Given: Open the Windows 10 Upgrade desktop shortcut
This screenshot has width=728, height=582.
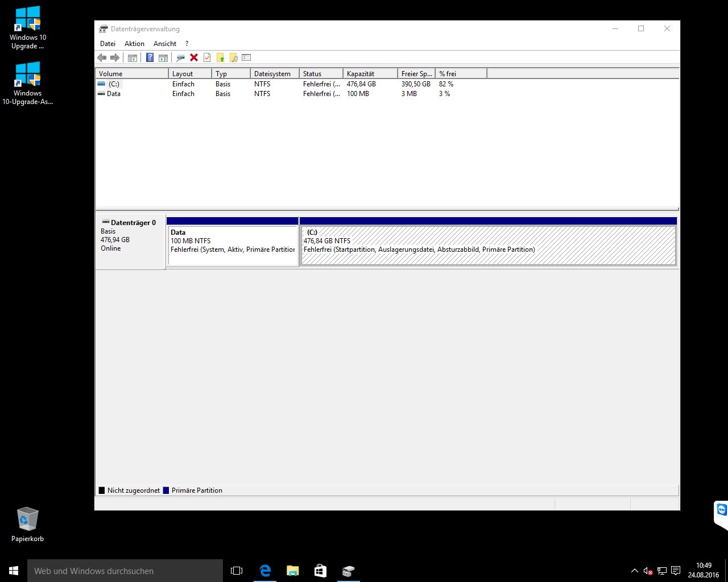Looking at the screenshot, I should [28, 28].
